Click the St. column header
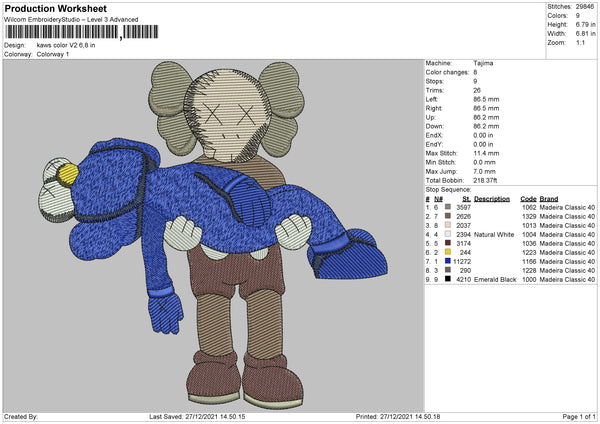The height and width of the screenshot is (424, 600). 466,197
